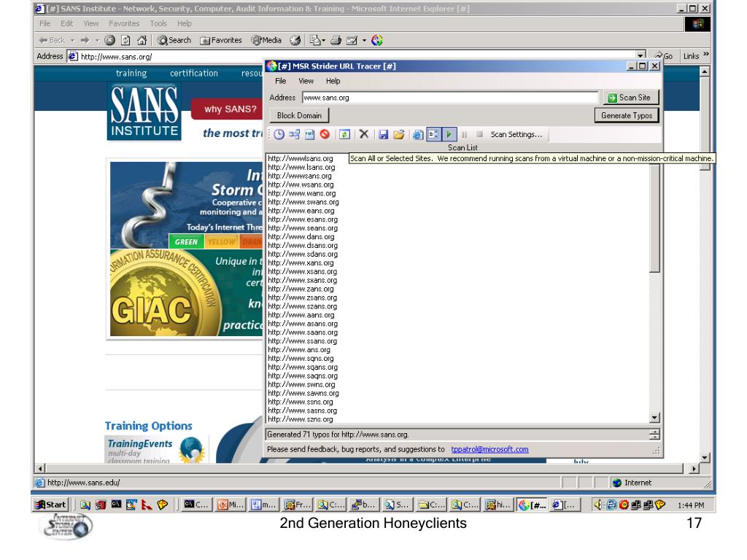The height and width of the screenshot is (560, 747).
Task: Toggle the list view icon beside play
Action: (433, 135)
